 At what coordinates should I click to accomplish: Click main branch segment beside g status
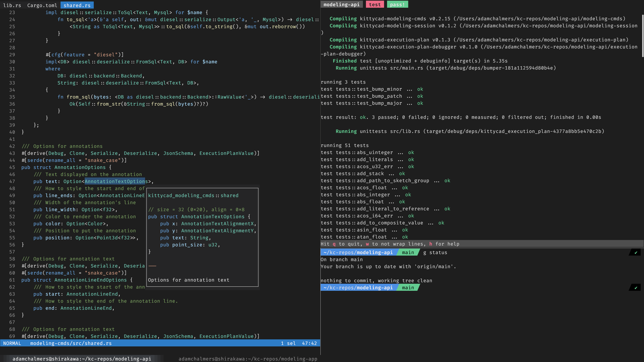click(x=408, y=253)
